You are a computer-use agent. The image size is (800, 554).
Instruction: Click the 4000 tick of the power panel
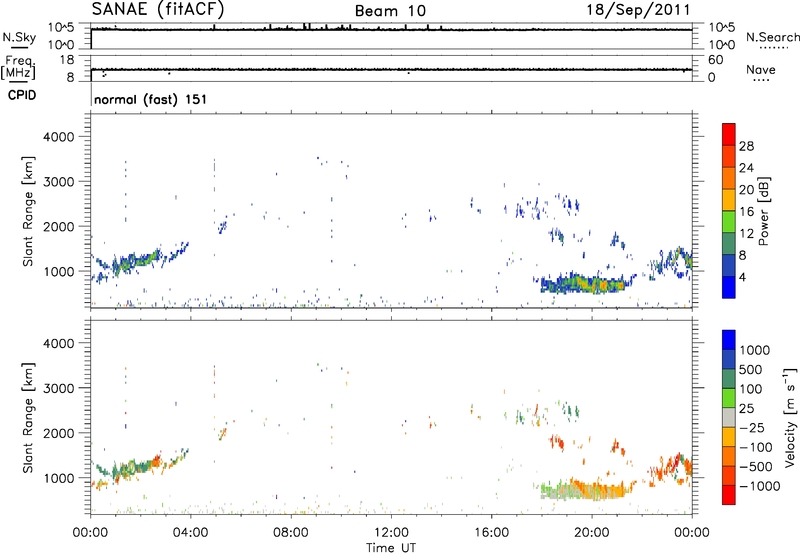click(58, 137)
